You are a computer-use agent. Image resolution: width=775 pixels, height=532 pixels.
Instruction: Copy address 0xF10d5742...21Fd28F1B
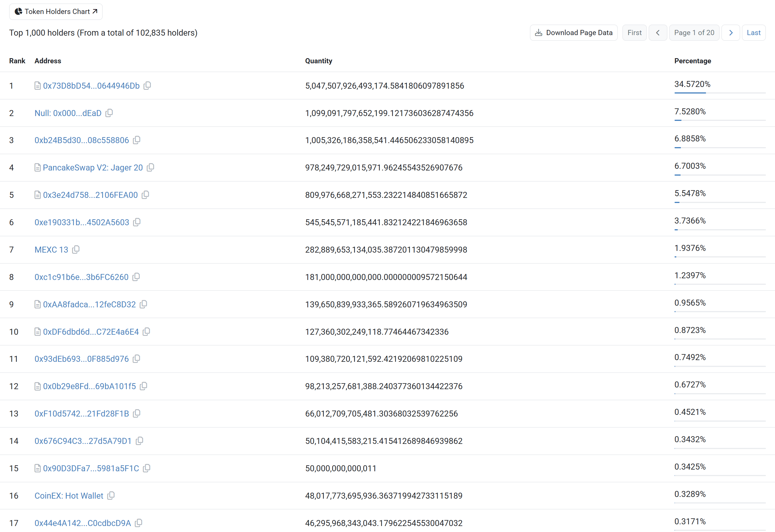tap(136, 413)
